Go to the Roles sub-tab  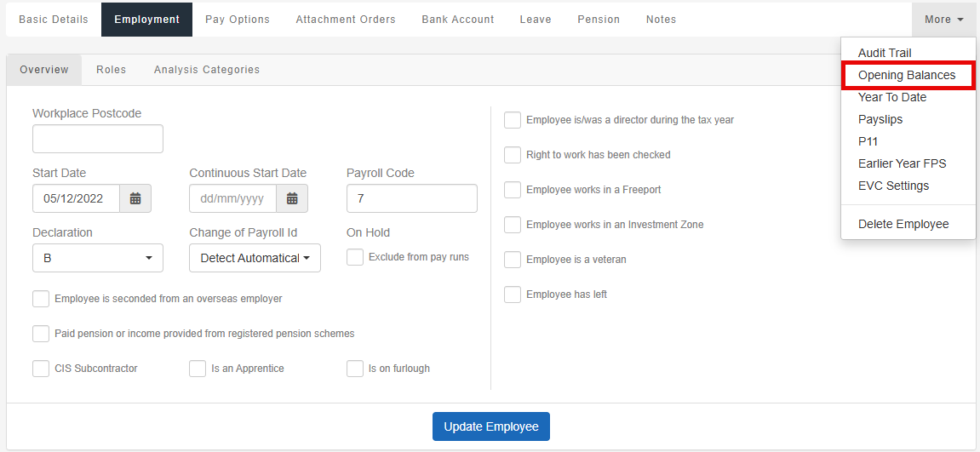click(x=112, y=70)
